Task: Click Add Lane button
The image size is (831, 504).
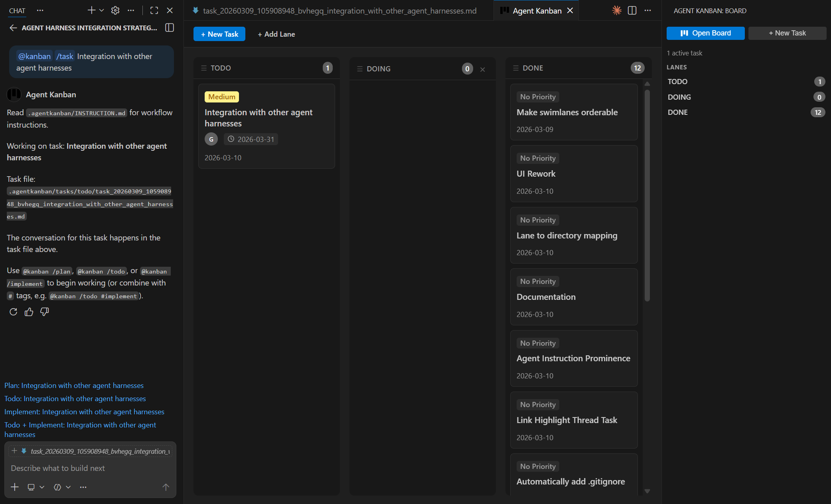Action: pyautogui.click(x=276, y=34)
